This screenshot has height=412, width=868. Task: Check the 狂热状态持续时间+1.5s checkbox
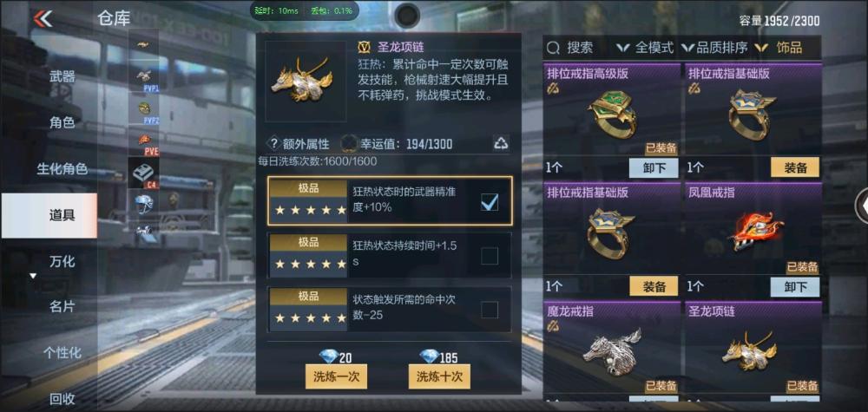490,256
